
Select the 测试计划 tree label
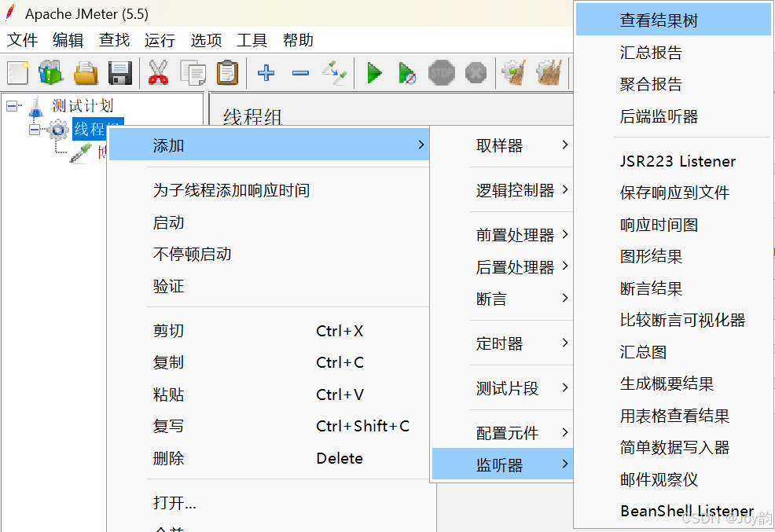(x=83, y=106)
